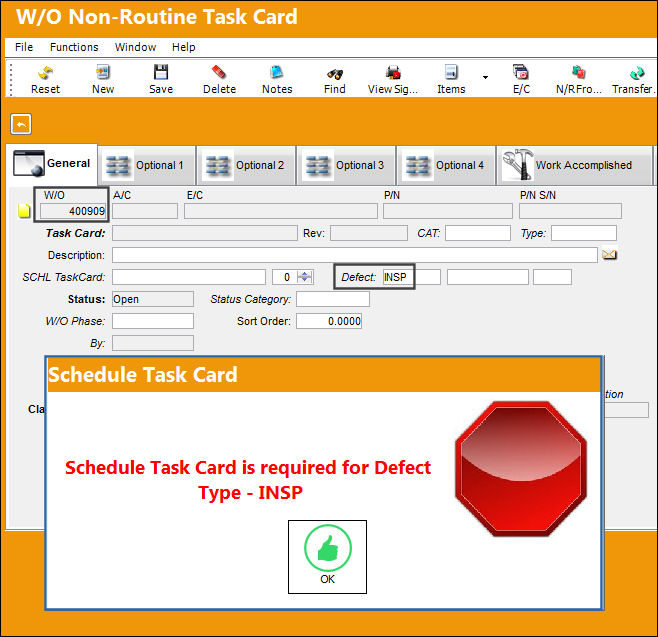Expand the dropdown arrow beside Items
The image size is (658, 637).
(x=485, y=77)
